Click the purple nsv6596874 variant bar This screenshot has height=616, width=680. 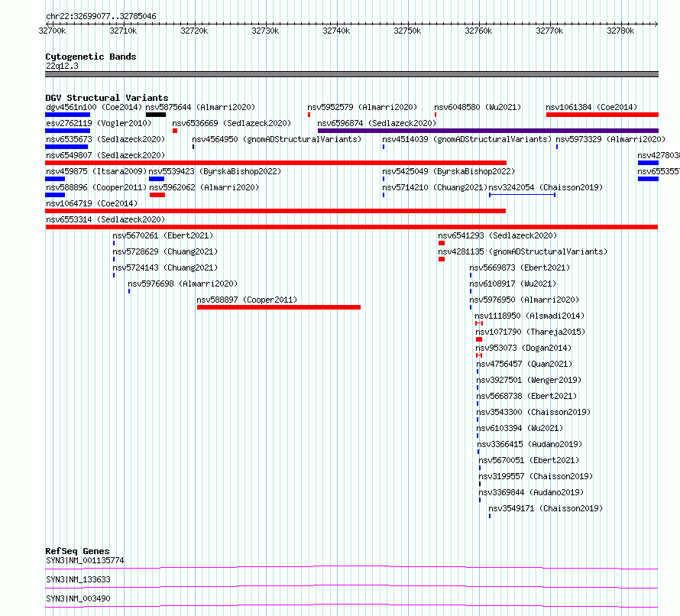click(488, 131)
